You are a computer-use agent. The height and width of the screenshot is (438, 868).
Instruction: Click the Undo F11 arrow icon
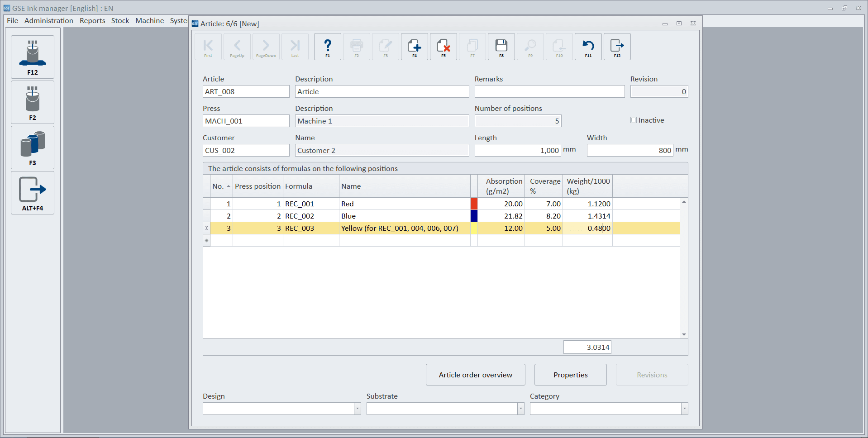588,46
